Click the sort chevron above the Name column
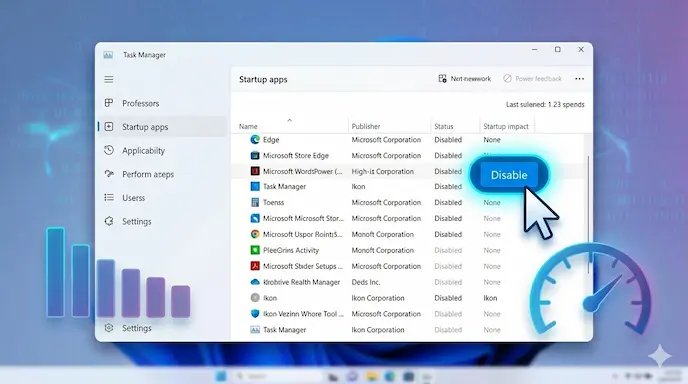The width and height of the screenshot is (688, 384). click(289, 120)
